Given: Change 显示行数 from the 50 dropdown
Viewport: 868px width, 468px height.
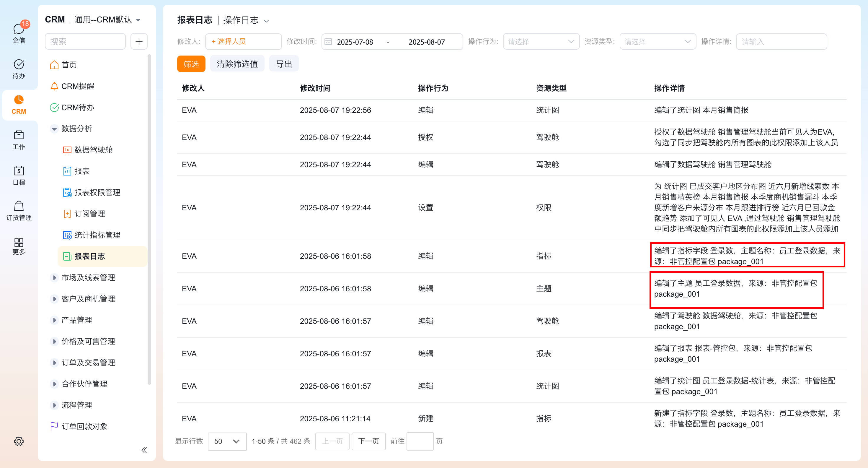Looking at the screenshot, I should coord(227,441).
